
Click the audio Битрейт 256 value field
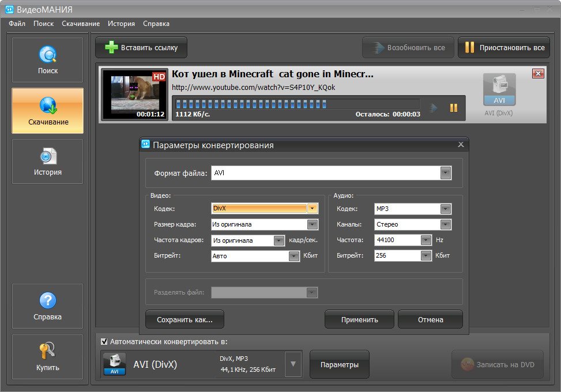[397, 256]
